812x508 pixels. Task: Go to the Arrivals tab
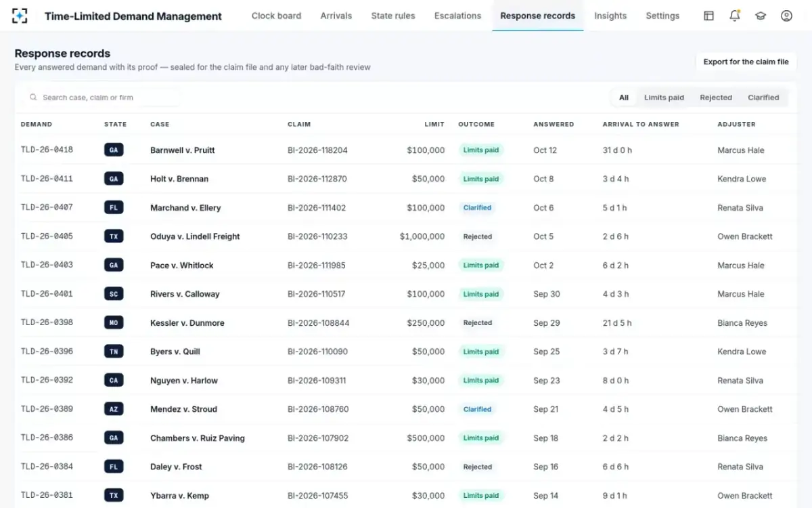point(336,16)
